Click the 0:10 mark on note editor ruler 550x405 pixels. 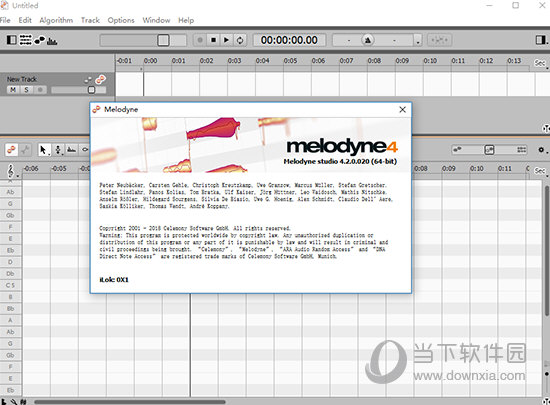click(477, 168)
